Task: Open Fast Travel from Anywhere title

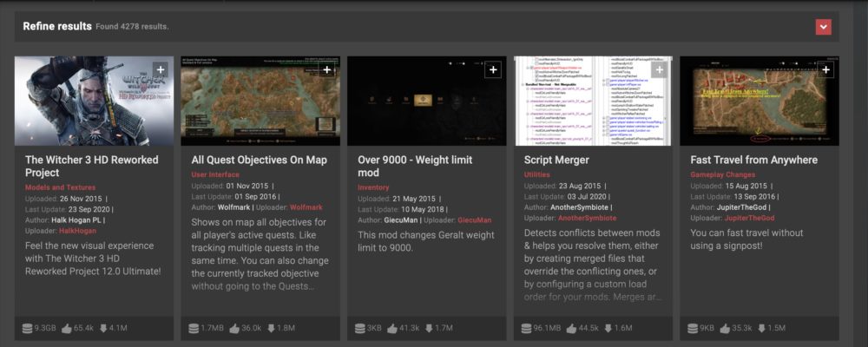Action: point(754,160)
